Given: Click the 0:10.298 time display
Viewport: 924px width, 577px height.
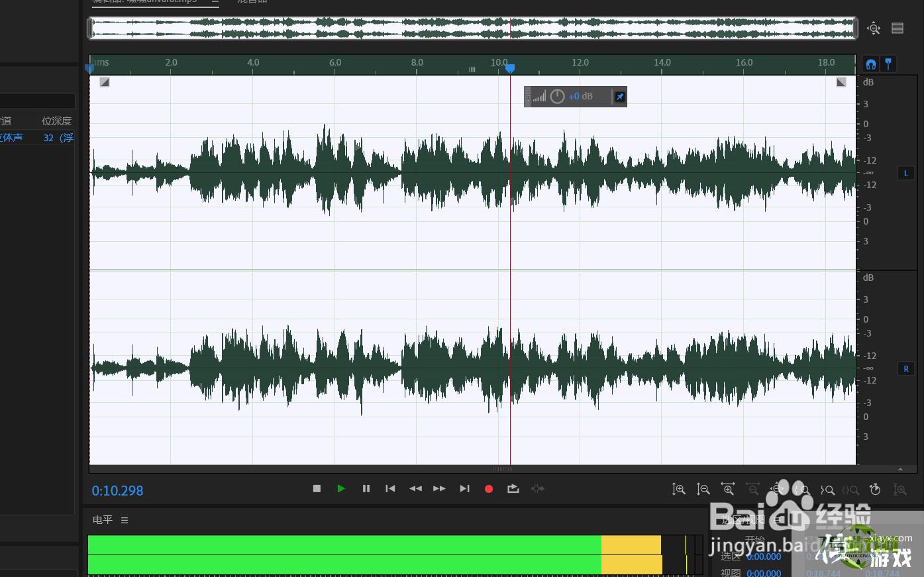Looking at the screenshot, I should coord(117,491).
